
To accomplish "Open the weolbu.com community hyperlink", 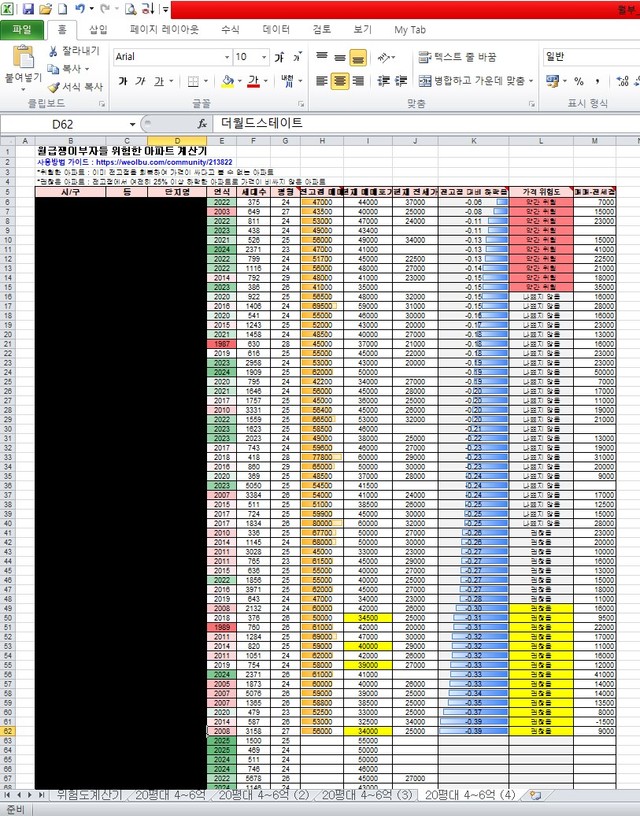I will point(164,162).
